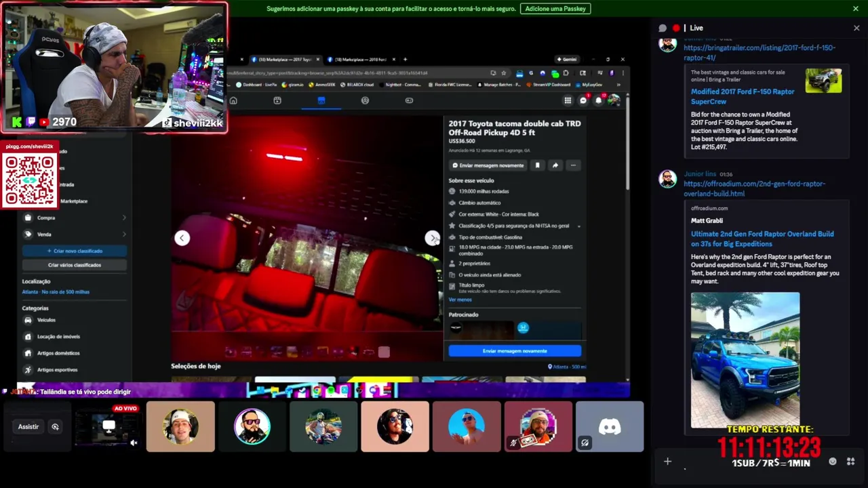The height and width of the screenshot is (488, 868).
Task: Change location Atlanta 500 miles link
Action: tap(56, 292)
